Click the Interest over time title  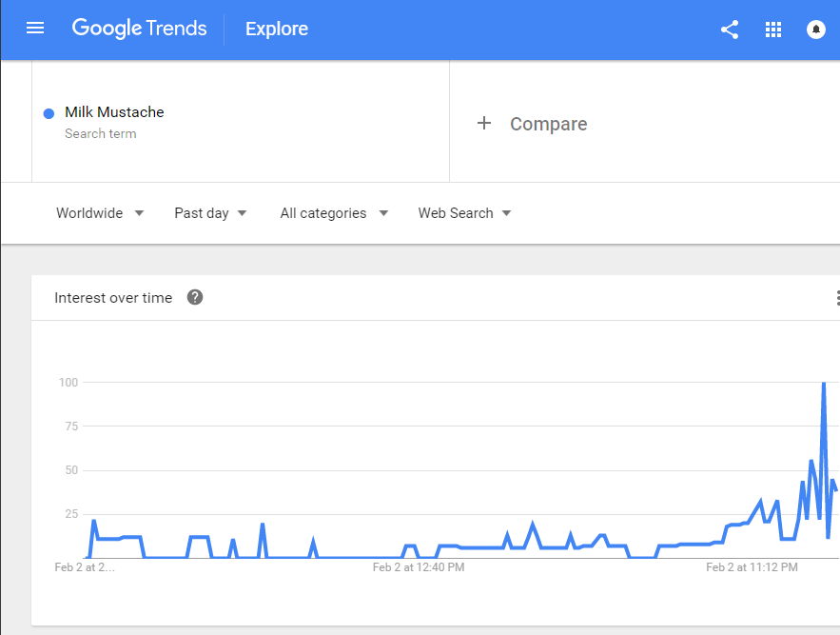tap(113, 298)
